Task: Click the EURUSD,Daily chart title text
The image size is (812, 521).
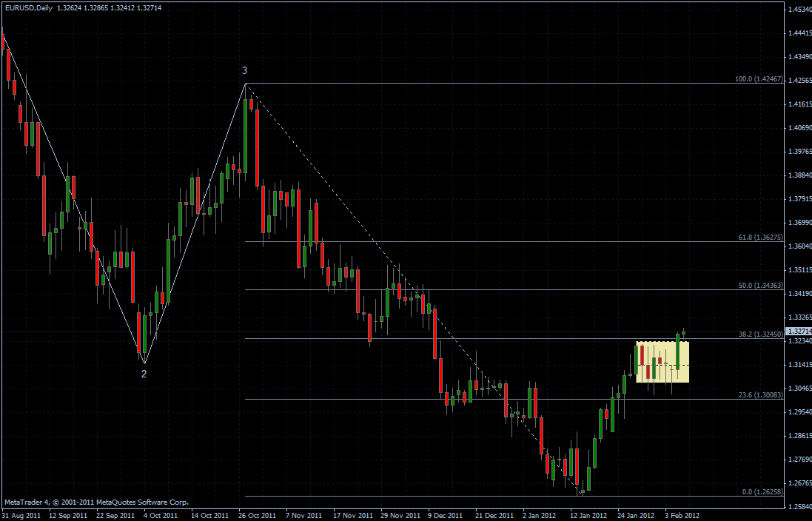Action: [29, 7]
